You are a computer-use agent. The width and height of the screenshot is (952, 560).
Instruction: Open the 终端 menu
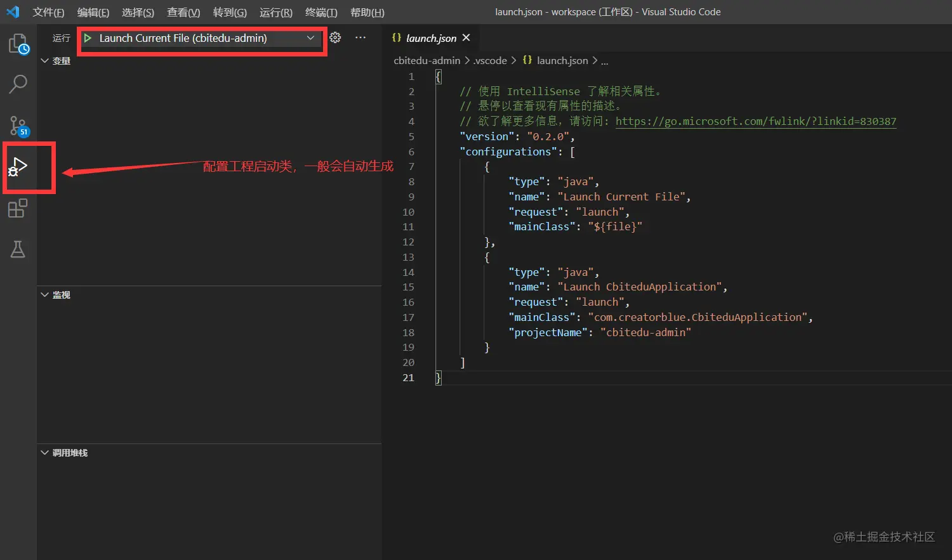[321, 11]
